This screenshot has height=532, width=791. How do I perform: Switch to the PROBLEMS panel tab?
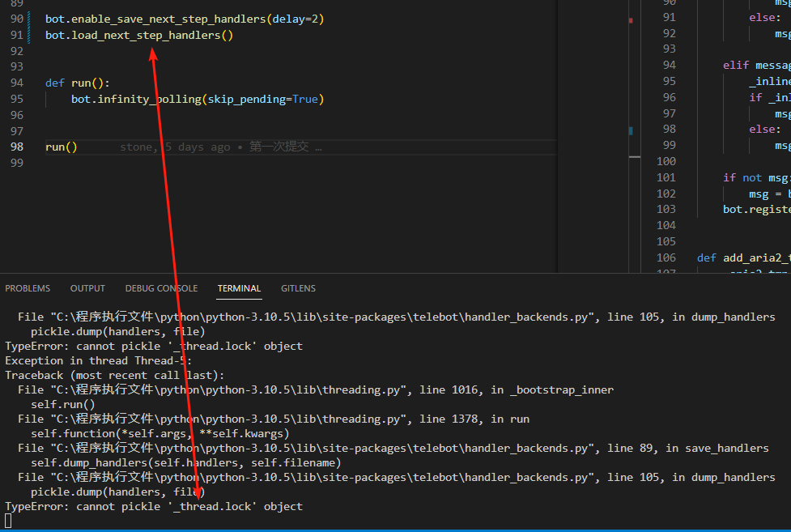pos(28,288)
